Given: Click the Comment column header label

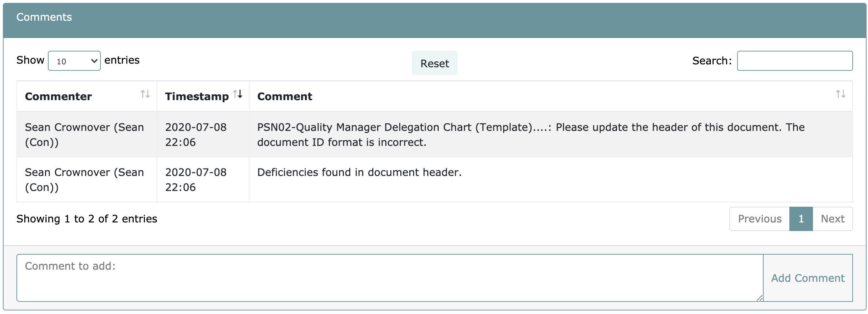Looking at the screenshot, I should coord(285,97).
